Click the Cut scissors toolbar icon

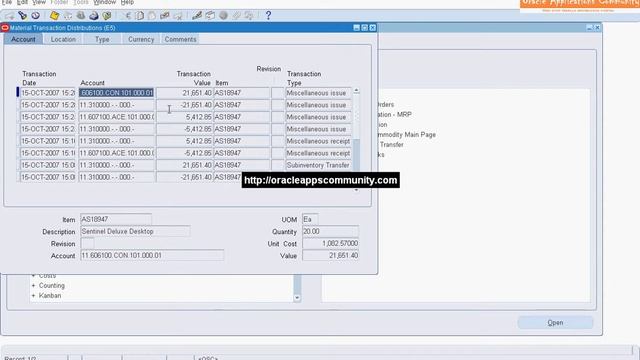pos(127,16)
